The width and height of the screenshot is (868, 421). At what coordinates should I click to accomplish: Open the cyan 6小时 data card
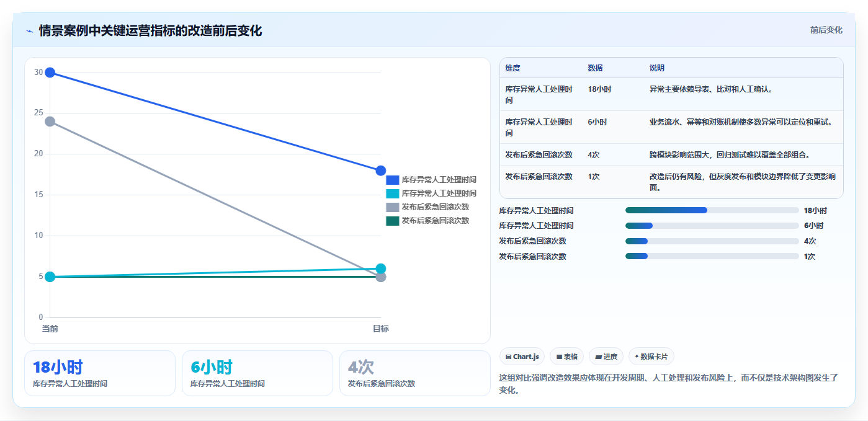(257, 373)
